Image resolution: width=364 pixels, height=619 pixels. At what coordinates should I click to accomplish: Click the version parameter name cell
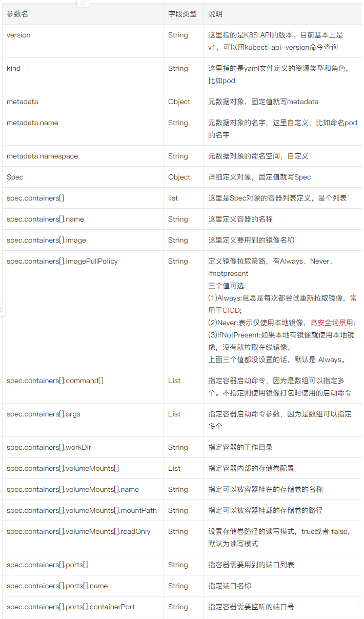pyautogui.click(x=83, y=41)
